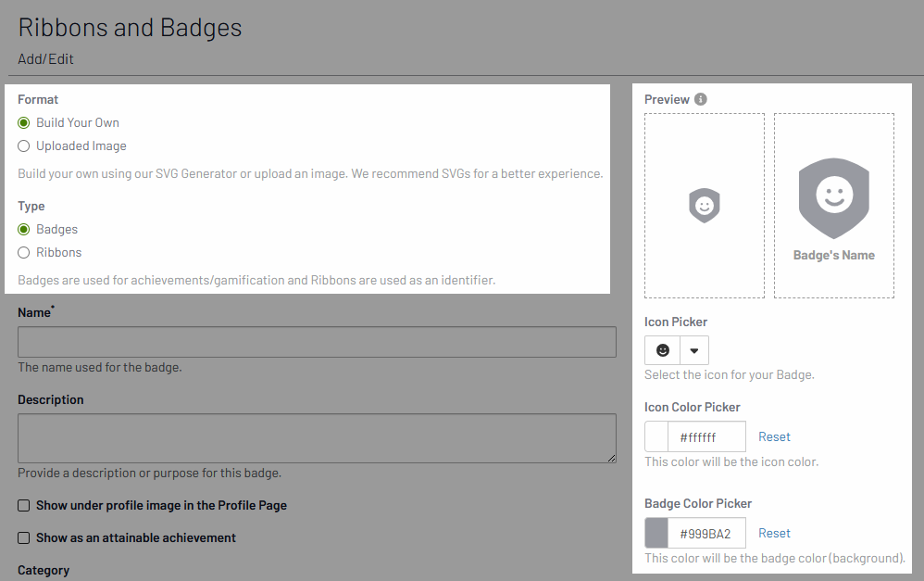
Task: Enable Show under profile image in the Profile Page
Action: (23, 505)
